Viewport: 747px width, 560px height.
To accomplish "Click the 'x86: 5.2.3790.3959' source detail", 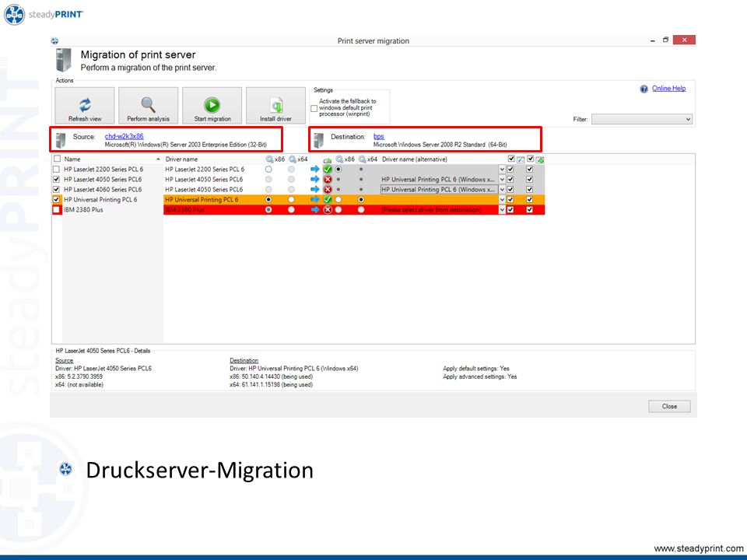I will point(79,376).
